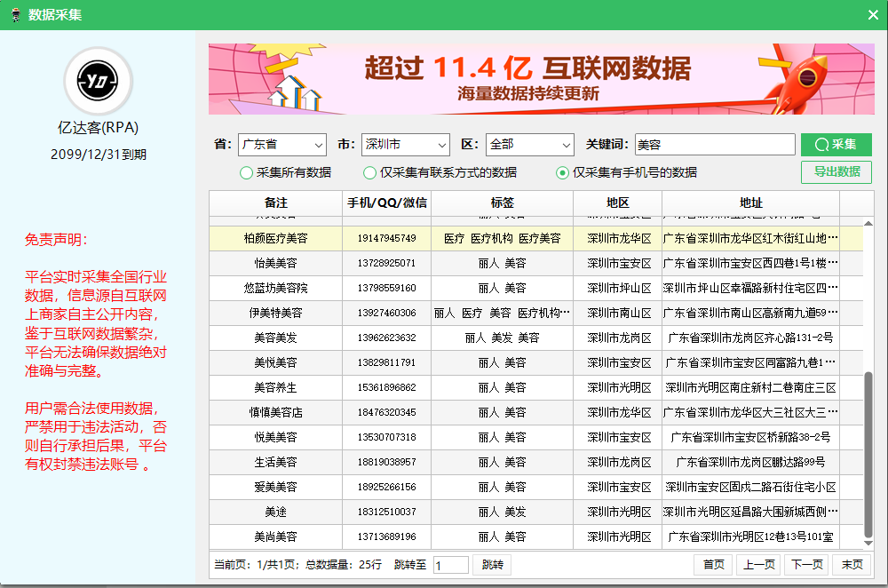Click the app icon in the title bar
Image resolution: width=888 pixels, height=588 pixels.
(x=14, y=14)
